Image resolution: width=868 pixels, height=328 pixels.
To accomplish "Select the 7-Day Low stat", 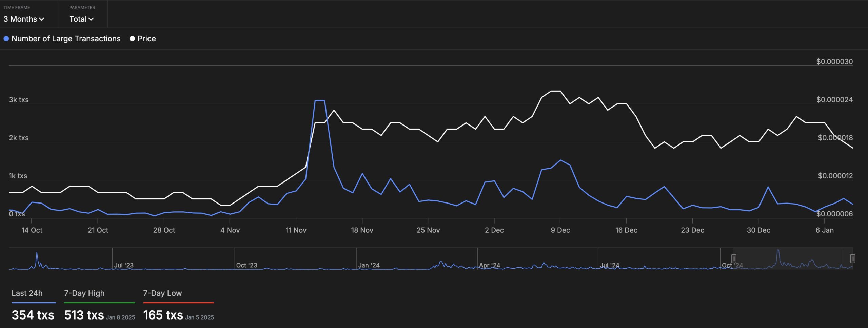I will click(x=162, y=293).
